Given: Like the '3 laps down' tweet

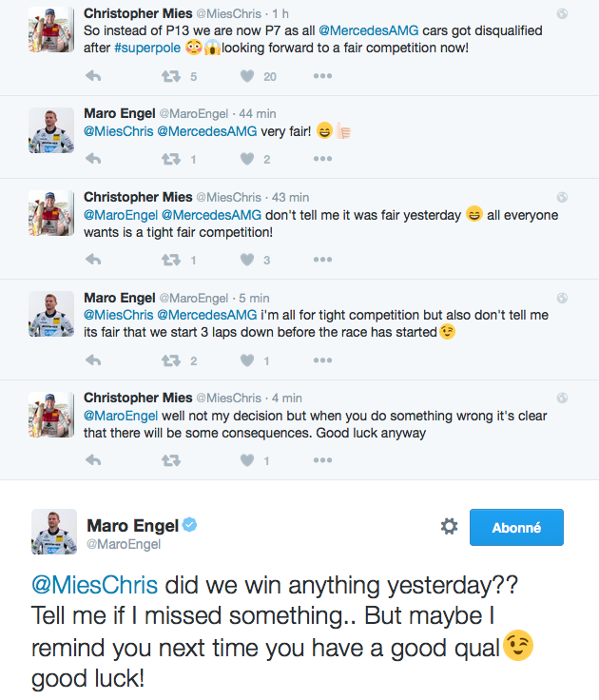Looking at the screenshot, I should tap(247, 360).
